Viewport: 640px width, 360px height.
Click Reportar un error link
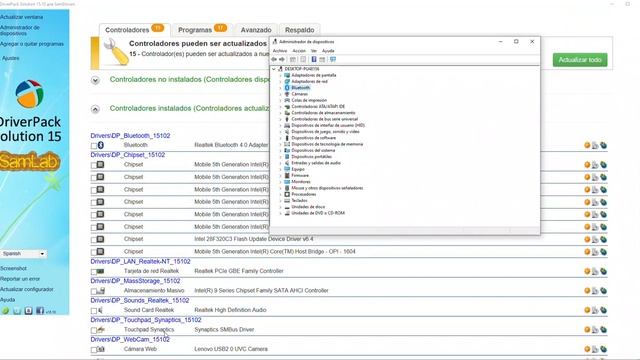pyautogui.click(x=20, y=279)
